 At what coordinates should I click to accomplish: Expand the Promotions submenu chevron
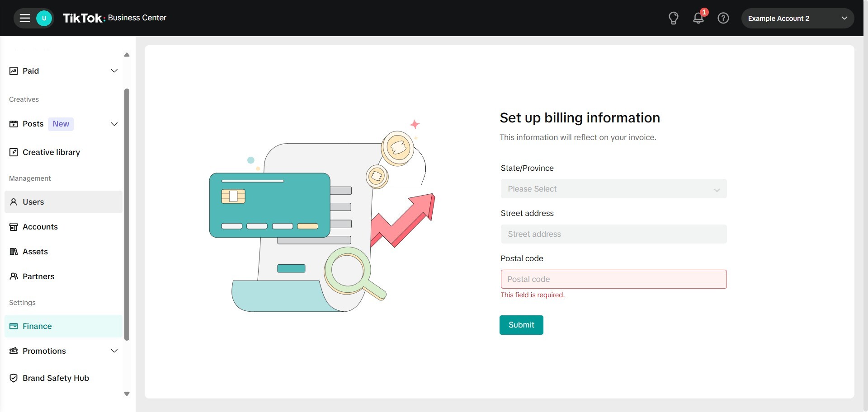click(x=114, y=351)
